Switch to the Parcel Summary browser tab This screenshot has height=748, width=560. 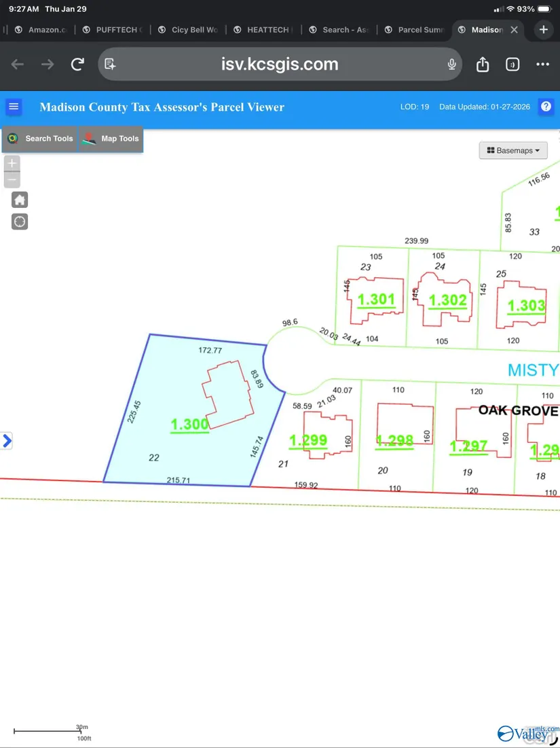[414, 30]
